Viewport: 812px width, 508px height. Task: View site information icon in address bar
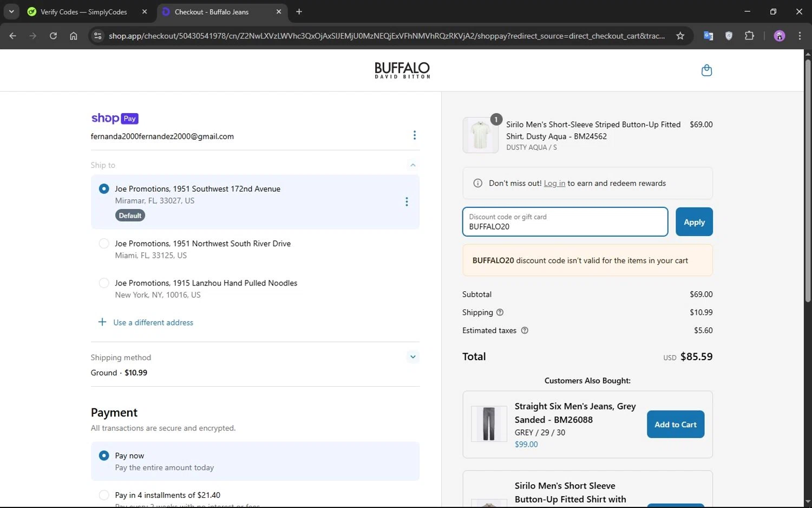coord(97,36)
